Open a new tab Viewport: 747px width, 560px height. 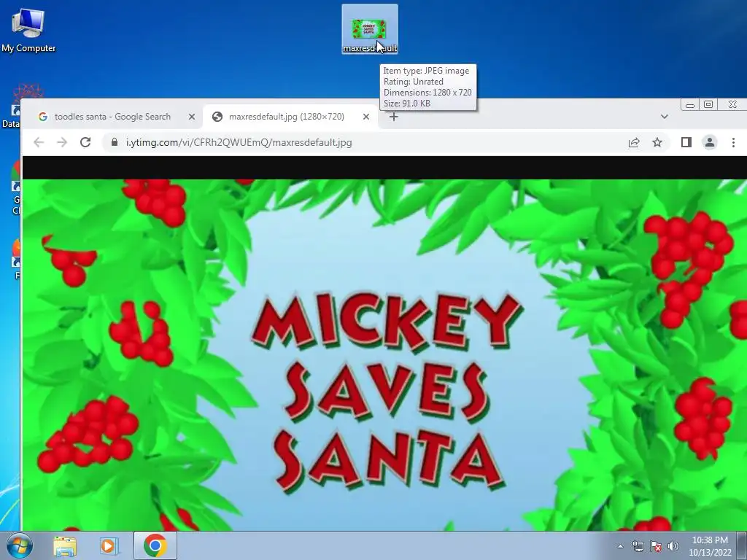point(393,117)
